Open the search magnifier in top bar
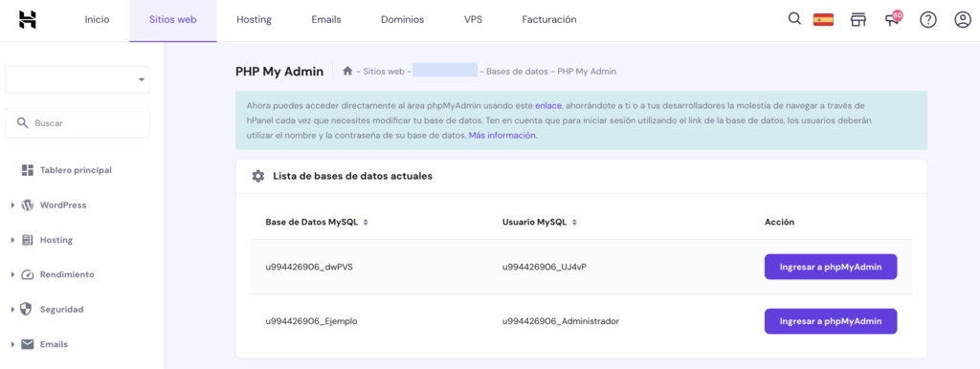Image resolution: width=980 pixels, height=369 pixels. point(794,19)
